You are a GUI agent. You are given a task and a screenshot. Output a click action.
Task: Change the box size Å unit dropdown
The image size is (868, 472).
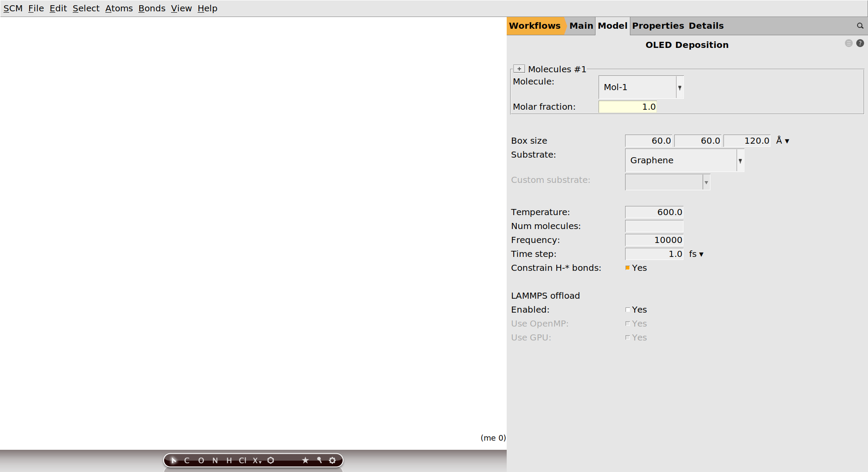click(783, 141)
